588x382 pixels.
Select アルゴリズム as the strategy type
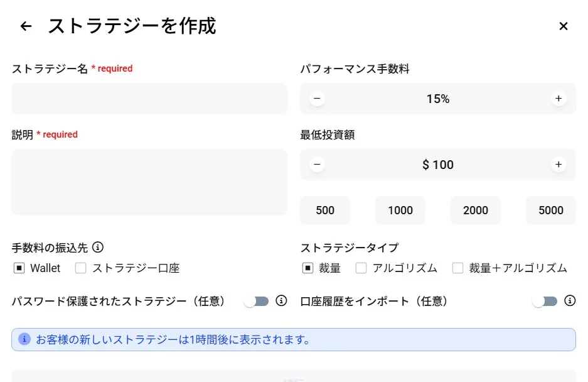pos(361,268)
